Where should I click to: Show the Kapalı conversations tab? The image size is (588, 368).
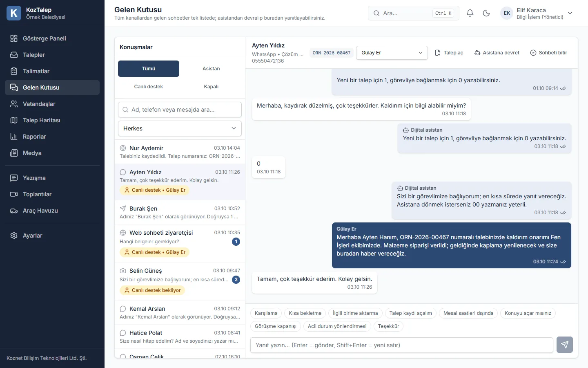tap(211, 87)
